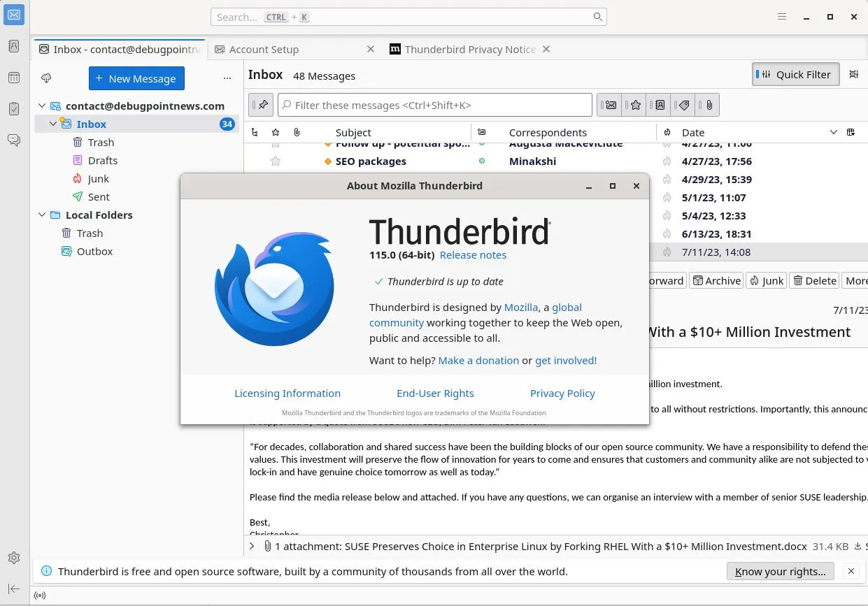Image resolution: width=868 pixels, height=606 pixels.
Task: Open message list display options icon
Action: (854, 75)
